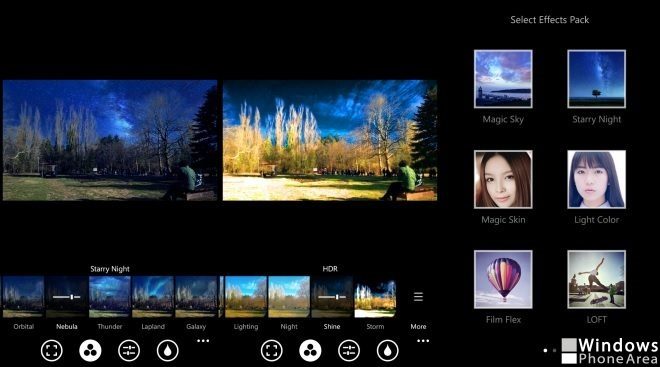Screen dimensions: 660x367
Task: Choose the Starry Night effects pack thumbnail
Action: (596, 79)
